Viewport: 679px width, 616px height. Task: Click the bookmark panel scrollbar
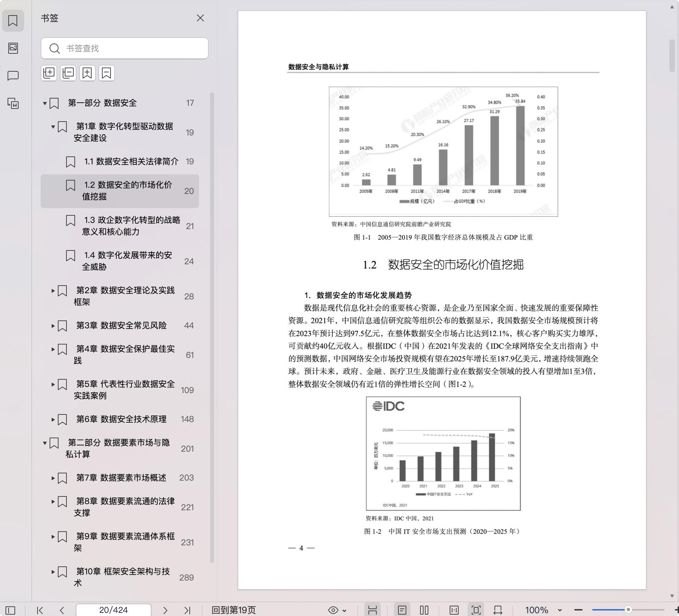212,327
